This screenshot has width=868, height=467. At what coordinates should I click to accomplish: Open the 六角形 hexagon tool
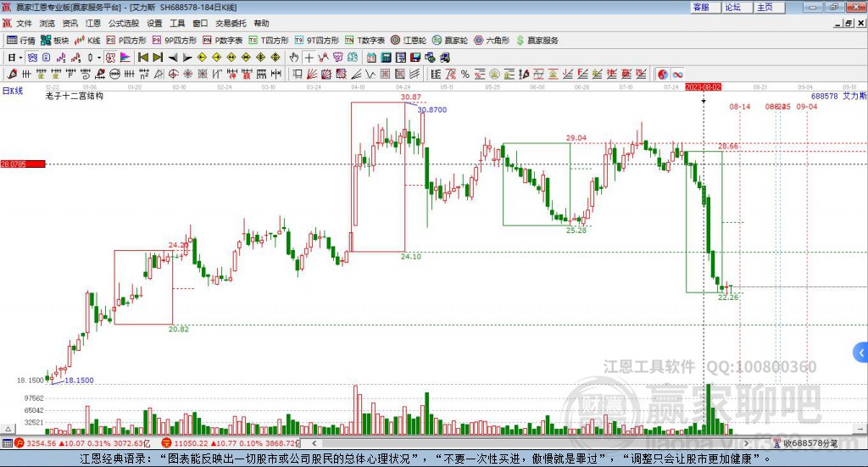(x=492, y=41)
